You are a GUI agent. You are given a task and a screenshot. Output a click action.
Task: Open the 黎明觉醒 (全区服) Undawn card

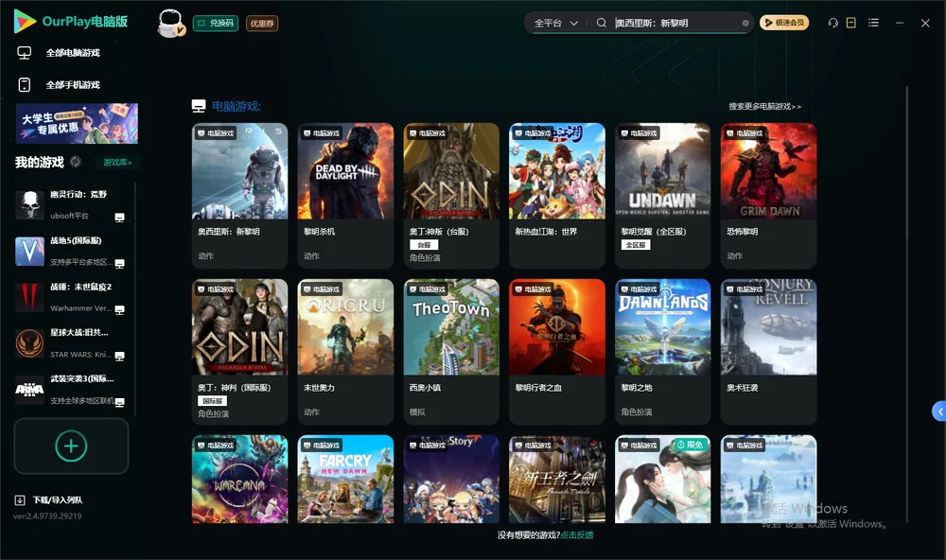point(662,196)
